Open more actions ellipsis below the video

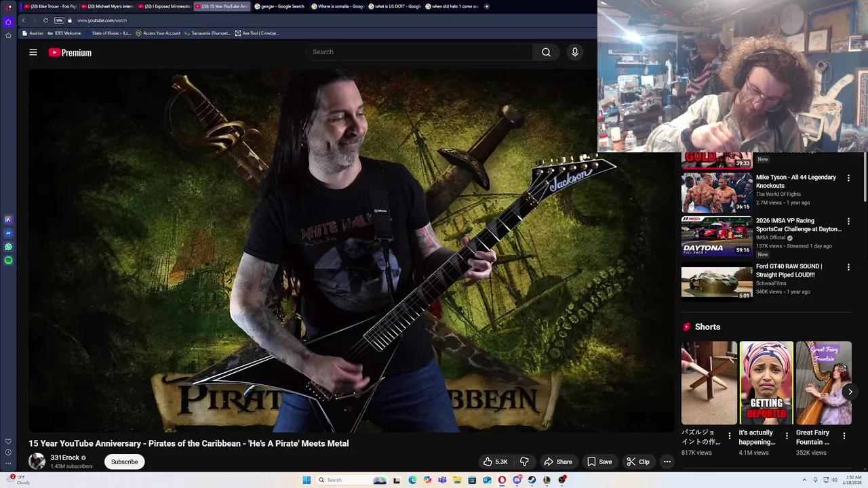(x=667, y=462)
